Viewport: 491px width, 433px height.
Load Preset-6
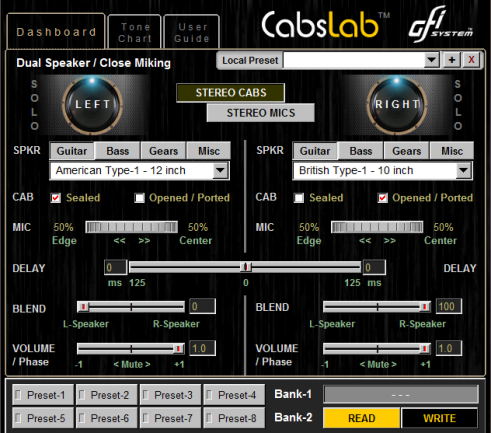[x=106, y=418]
